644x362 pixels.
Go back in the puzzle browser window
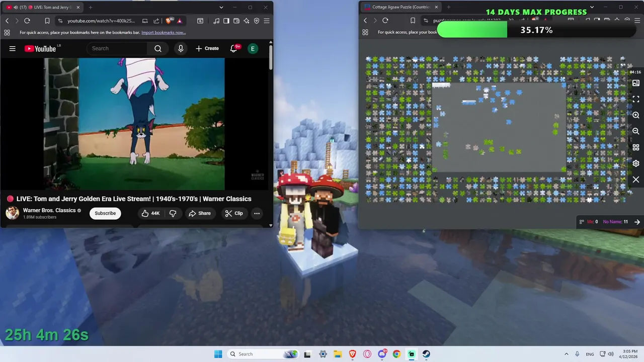click(365, 21)
